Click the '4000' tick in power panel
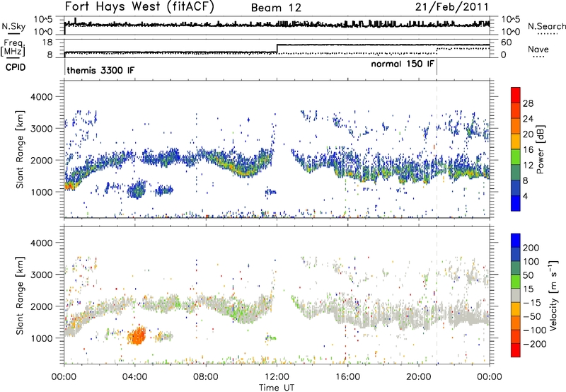This screenshot has height=392, width=566. coord(41,97)
